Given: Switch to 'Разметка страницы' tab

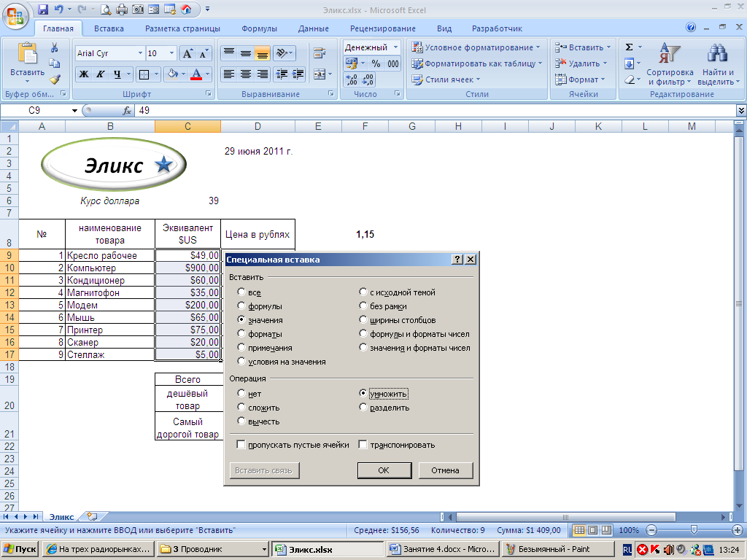Looking at the screenshot, I should coord(182,28).
